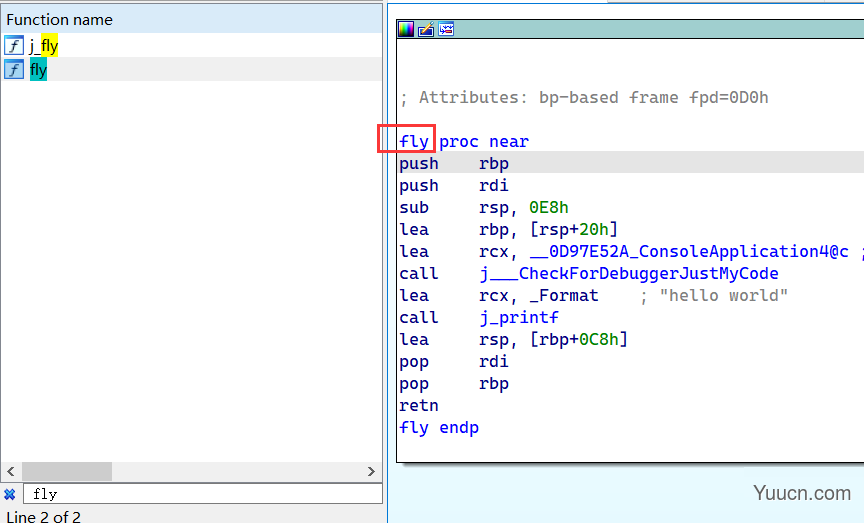Click __0D97E52A_ConsoleApplication4@c operand

tap(689, 252)
